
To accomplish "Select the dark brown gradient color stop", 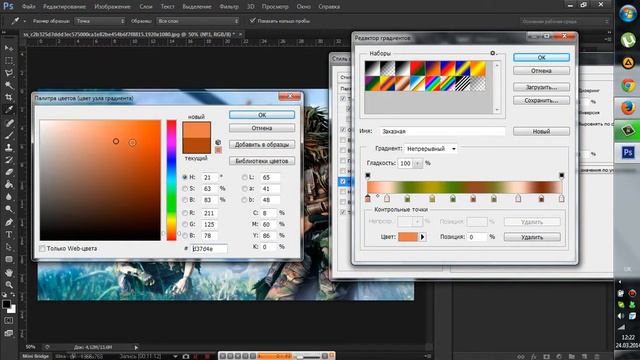I will pyautogui.click(x=541, y=199).
